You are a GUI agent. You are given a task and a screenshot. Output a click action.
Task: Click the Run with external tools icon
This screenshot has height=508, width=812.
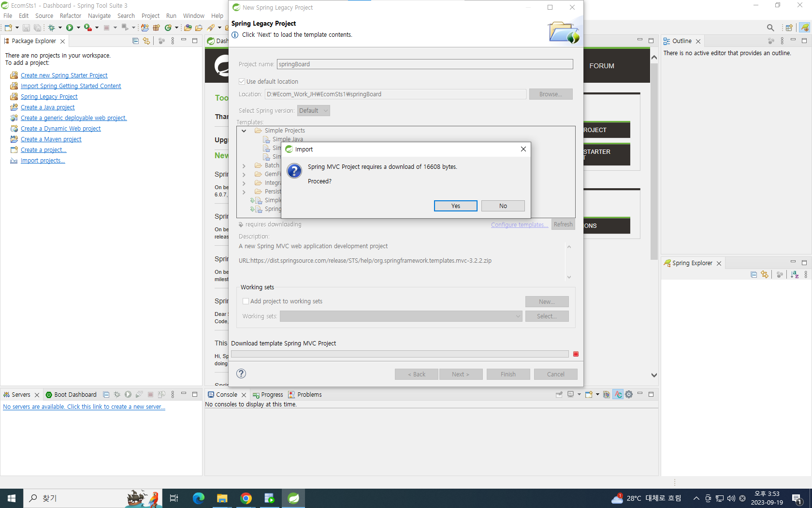(87, 28)
